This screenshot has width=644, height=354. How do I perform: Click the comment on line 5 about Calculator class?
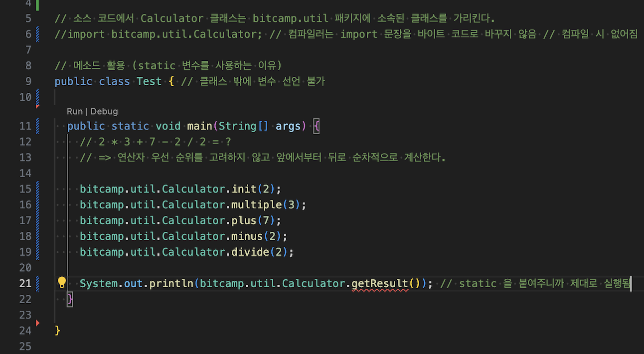tap(275, 18)
